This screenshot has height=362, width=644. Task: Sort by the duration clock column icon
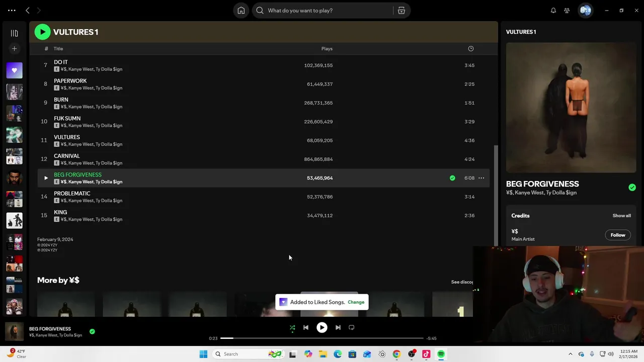471,49
